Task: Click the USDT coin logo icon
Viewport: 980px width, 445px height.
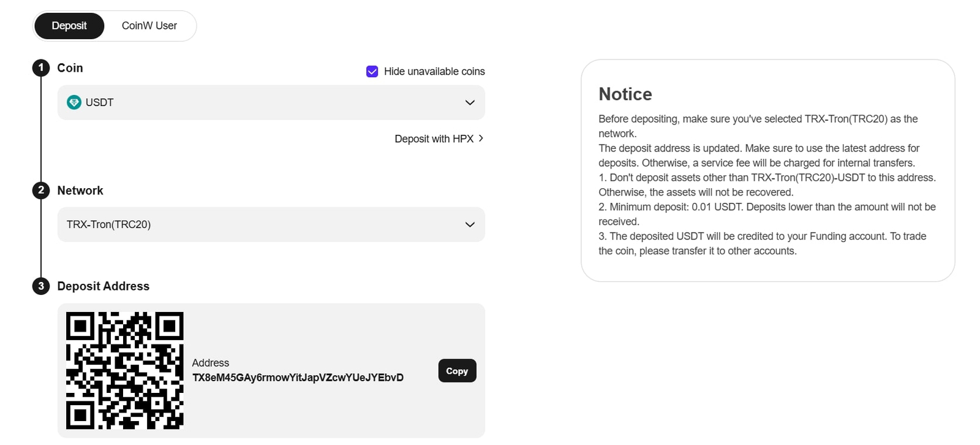Action: click(74, 102)
